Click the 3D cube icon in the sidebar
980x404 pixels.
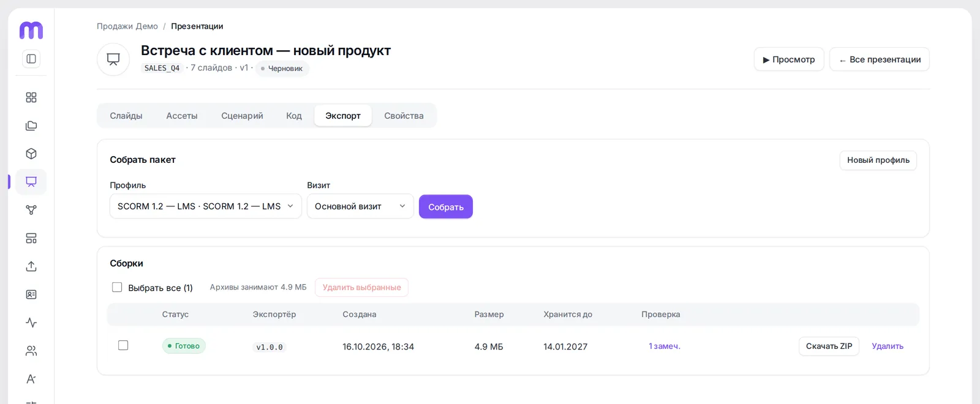click(x=31, y=154)
